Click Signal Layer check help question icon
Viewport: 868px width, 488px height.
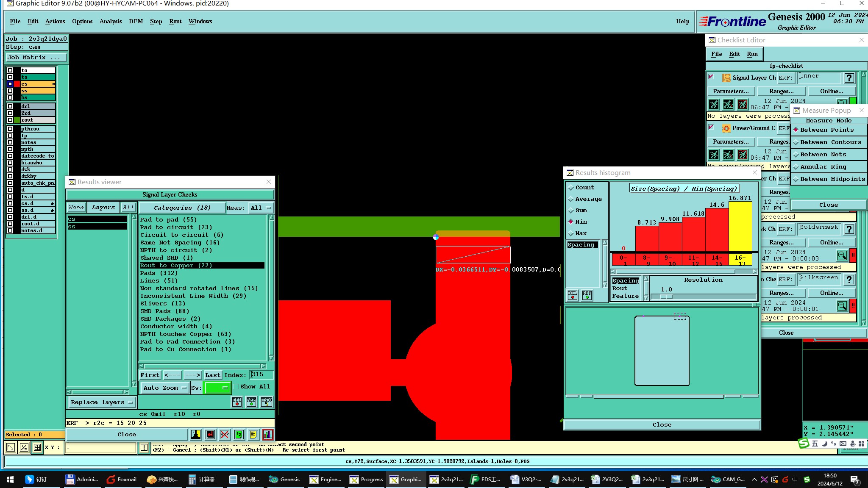pyautogui.click(x=849, y=78)
